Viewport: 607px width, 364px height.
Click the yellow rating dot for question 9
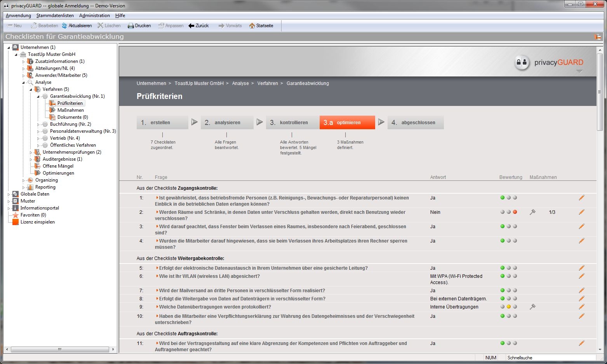click(x=509, y=307)
